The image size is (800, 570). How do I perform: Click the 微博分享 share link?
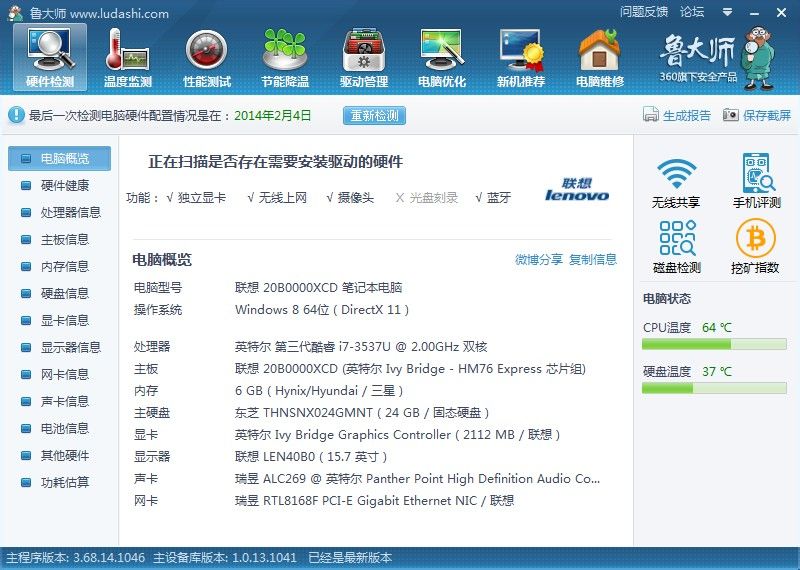pos(538,260)
